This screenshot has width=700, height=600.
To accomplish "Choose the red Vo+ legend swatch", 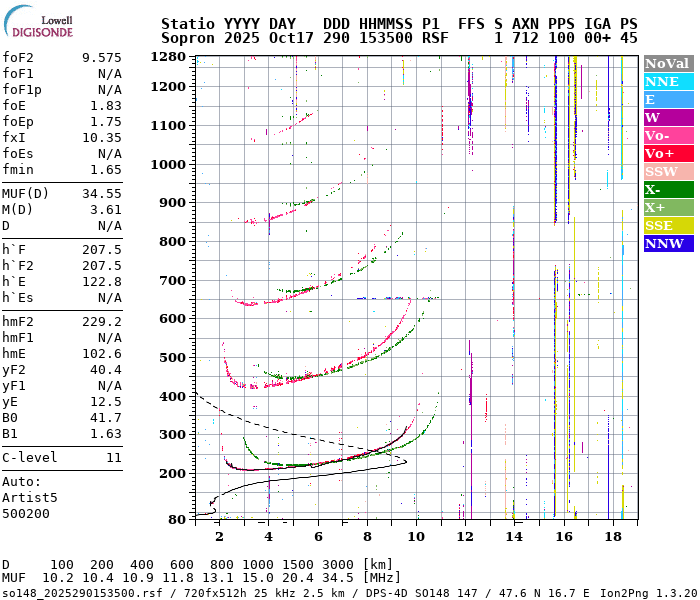I will 668,154.
